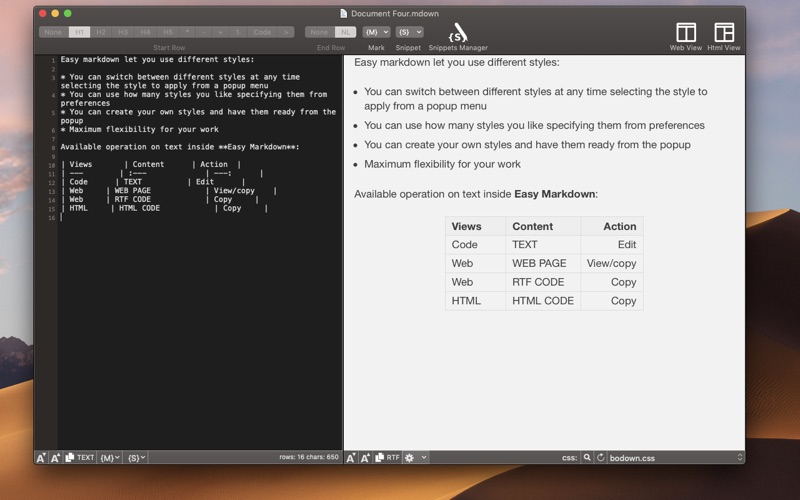Open the {M} Mark dropdown in toolbar
800x500 pixels.
(377, 32)
